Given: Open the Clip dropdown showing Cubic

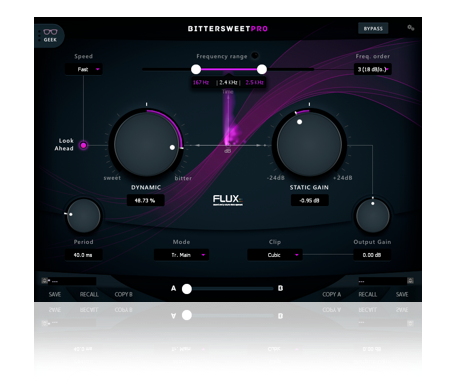Looking at the screenshot, I should (x=275, y=255).
